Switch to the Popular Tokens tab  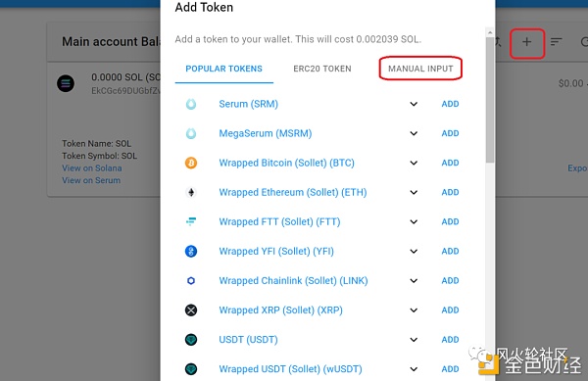coord(223,69)
